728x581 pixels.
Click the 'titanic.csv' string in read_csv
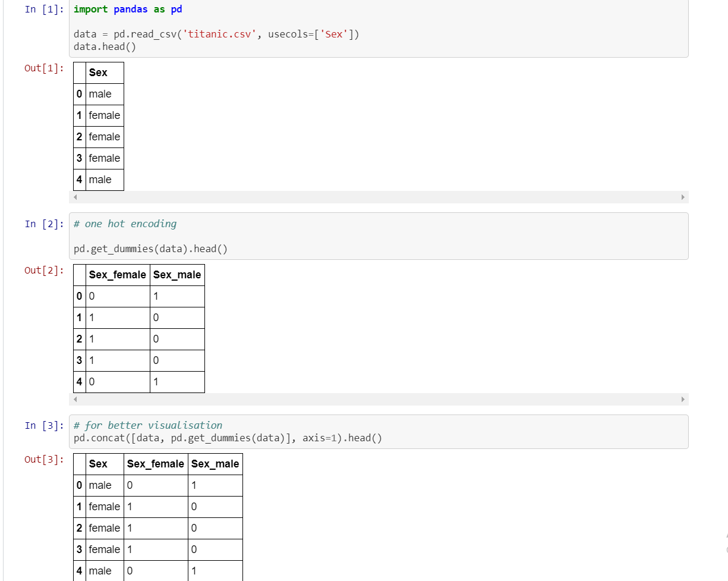(220, 34)
